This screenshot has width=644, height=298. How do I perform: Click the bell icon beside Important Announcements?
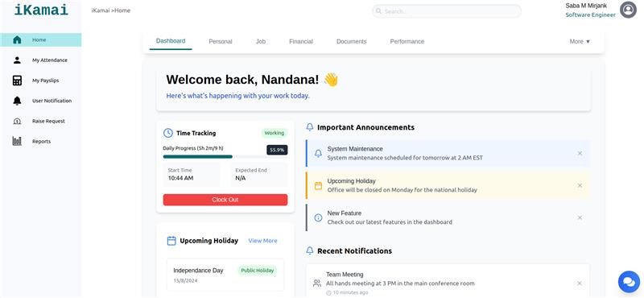coord(310,127)
